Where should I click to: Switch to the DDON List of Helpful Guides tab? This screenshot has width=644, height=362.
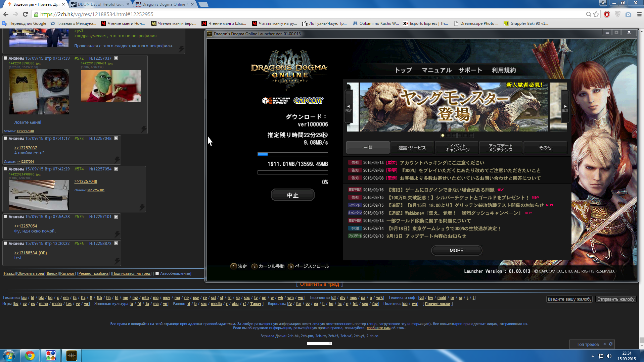click(x=100, y=4)
